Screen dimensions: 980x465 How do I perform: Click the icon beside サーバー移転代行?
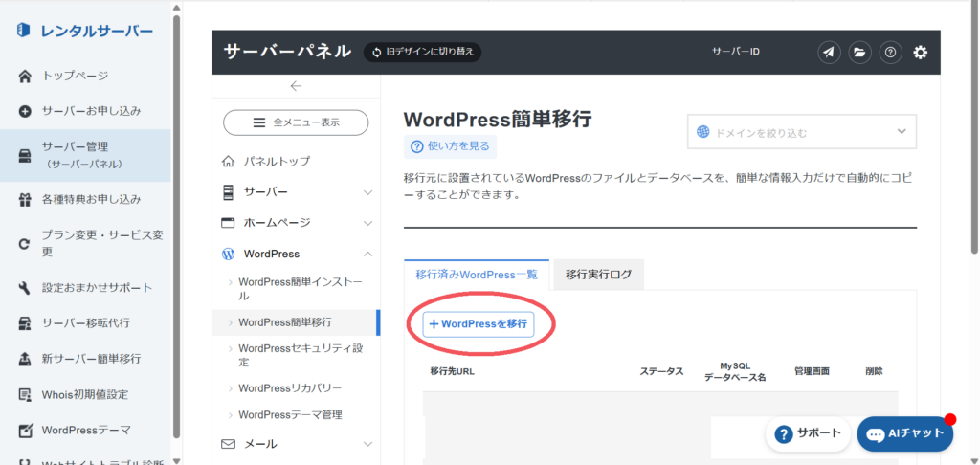[x=24, y=324]
